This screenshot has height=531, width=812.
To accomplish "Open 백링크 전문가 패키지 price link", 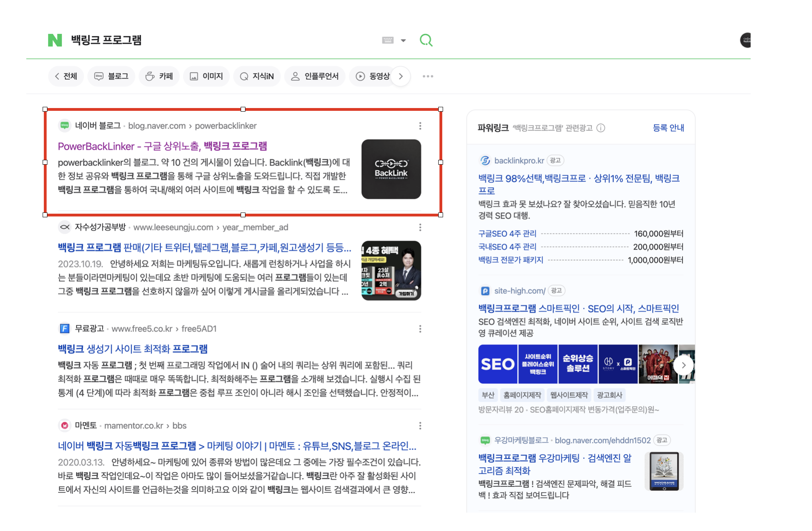I will pos(511,260).
